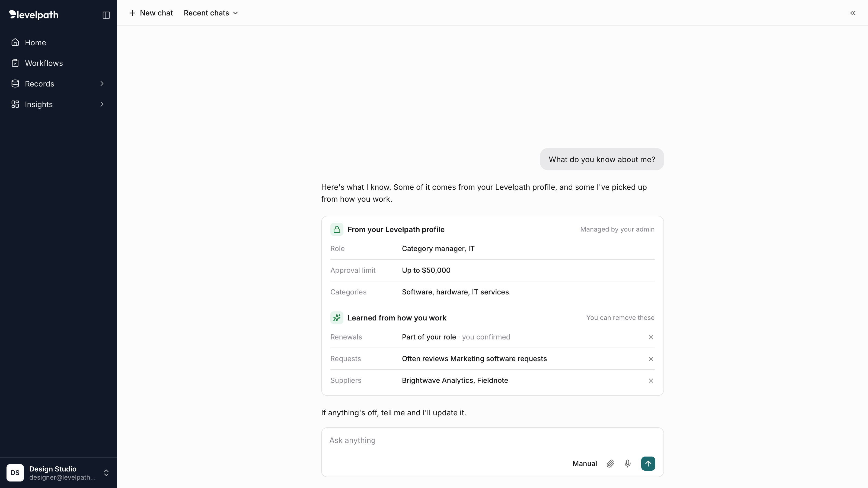
Task: Click 'Brightwave Analytics, Fieldnote' suppliers value
Action: (x=455, y=380)
